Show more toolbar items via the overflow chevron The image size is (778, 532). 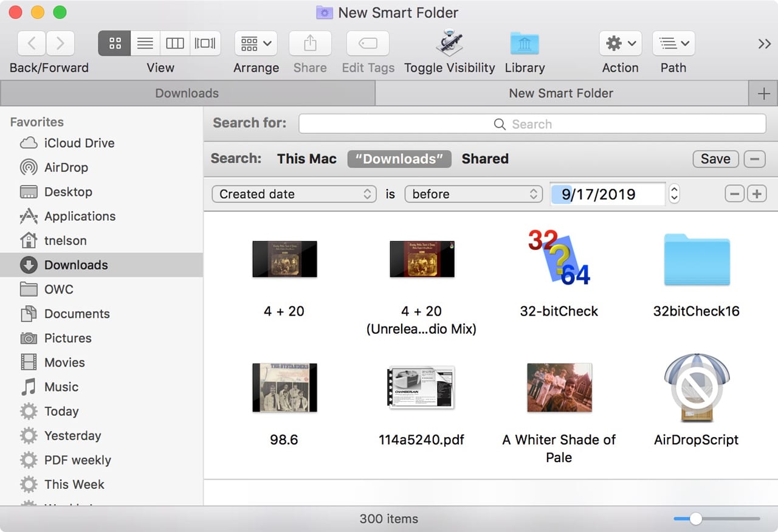764,43
